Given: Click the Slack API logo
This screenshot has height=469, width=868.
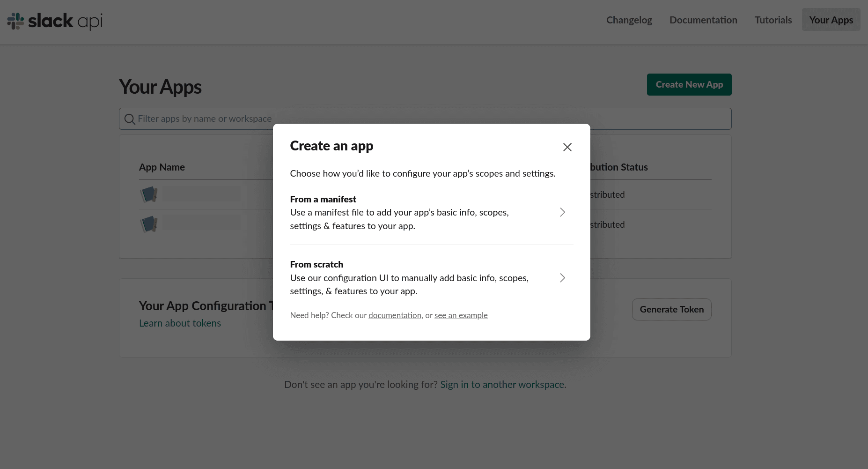Looking at the screenshot, I should (x=55, y=21).
